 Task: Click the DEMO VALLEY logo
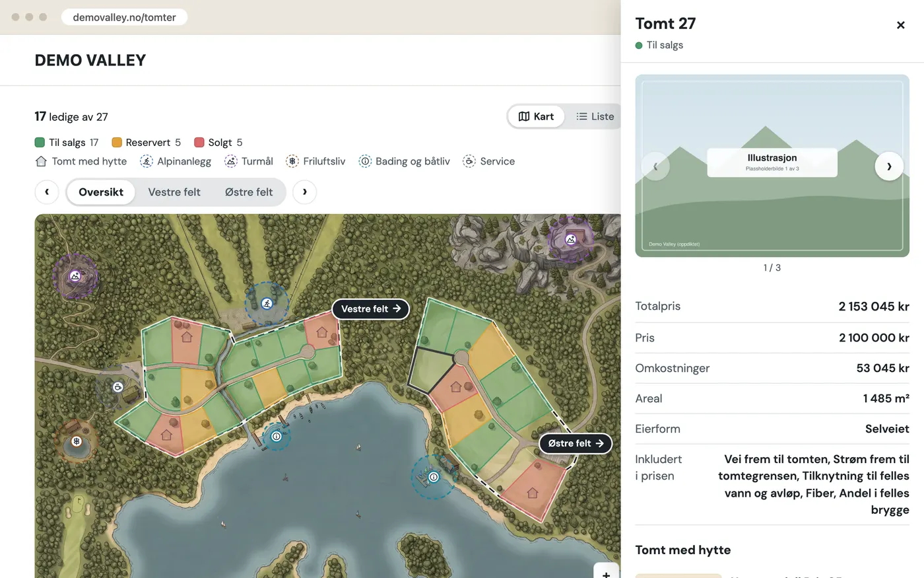point(90,60)
